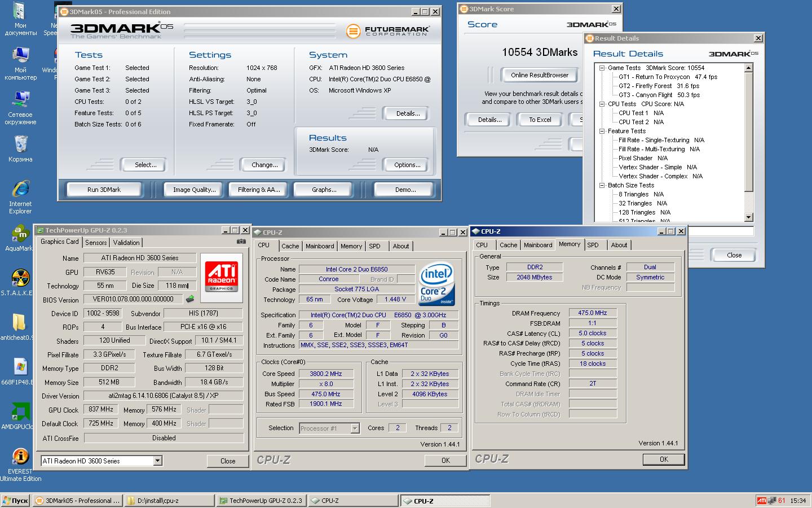The height and width of the screenshot is (508, 812).
Task: Select the Pixel Shader N/A row
Action: coord(643,158)
